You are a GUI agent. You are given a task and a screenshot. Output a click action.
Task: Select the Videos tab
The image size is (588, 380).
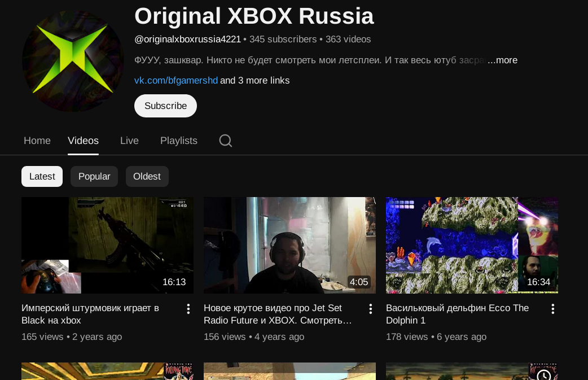tap(84, 141)
